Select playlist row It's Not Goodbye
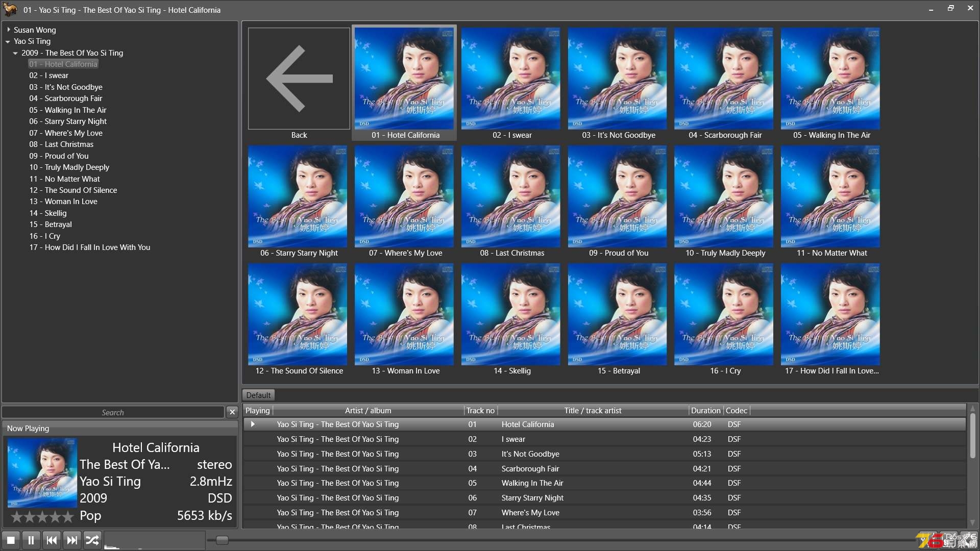Viewport: 980px width, 551px height. [x=604, y=454]
